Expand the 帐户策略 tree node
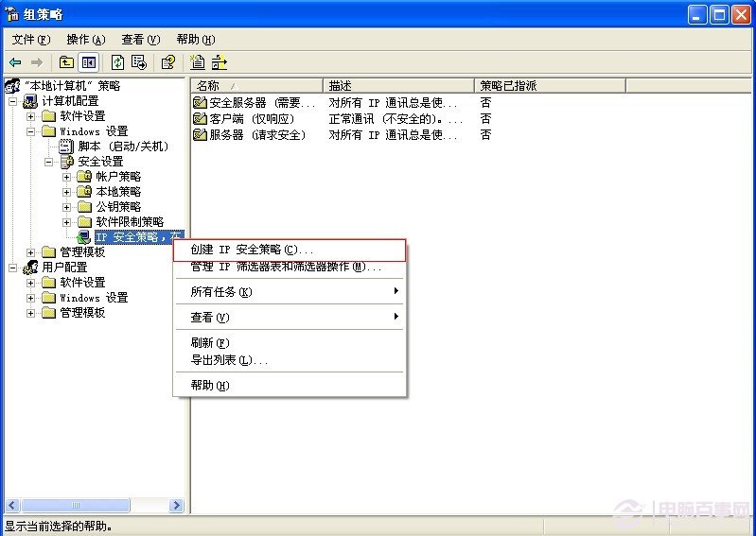This screenshot has width=756, height=536. [67, 177]
